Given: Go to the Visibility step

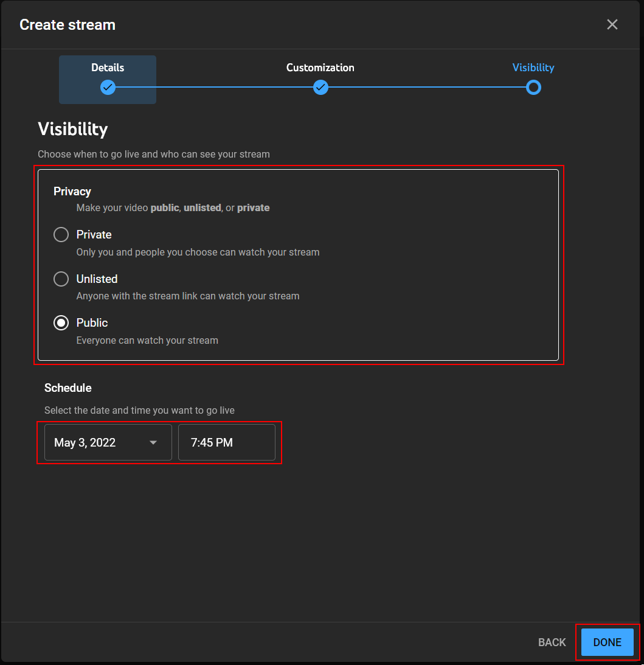Looking at the screenshot, I should (533, 68).
